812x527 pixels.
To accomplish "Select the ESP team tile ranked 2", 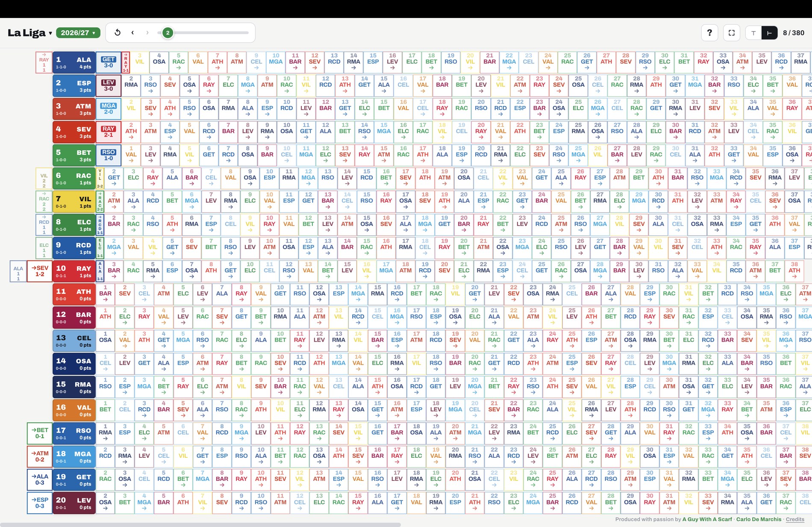I will 74,86.
